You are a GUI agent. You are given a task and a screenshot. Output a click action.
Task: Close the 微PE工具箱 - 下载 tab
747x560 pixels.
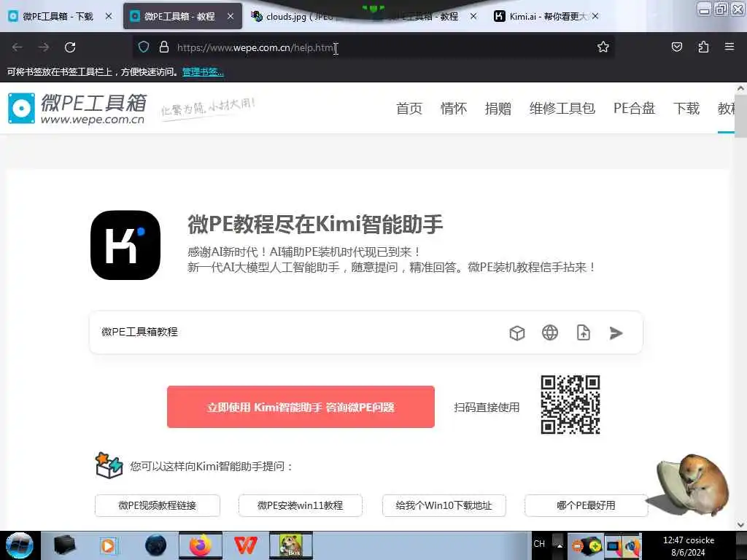pyautogui.click(x=109, y=16)
